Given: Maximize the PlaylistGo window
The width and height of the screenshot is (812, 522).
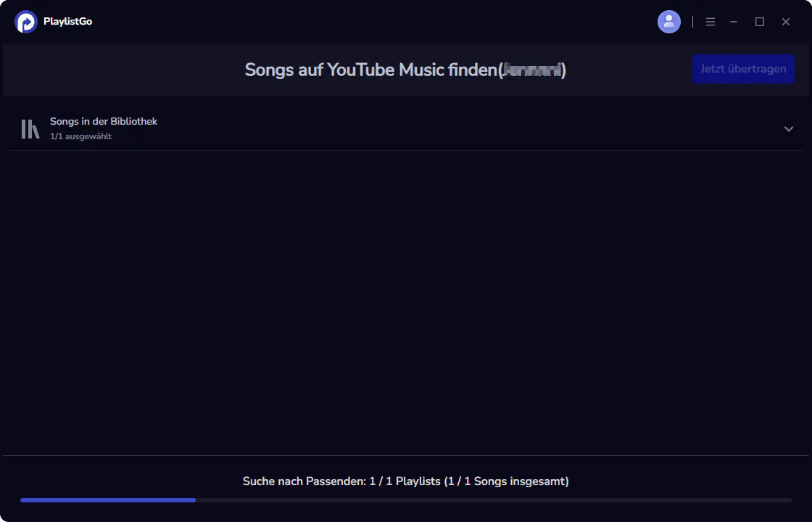Looking at the screenshot, I should 760,22.
